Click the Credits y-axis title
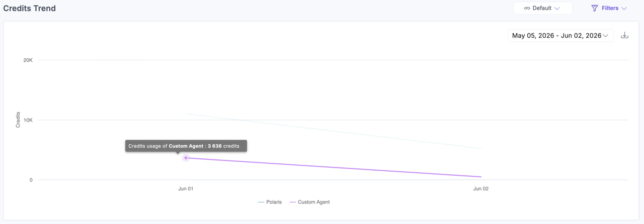This screenshot has height=224, width=644. (x=18, y=120)
